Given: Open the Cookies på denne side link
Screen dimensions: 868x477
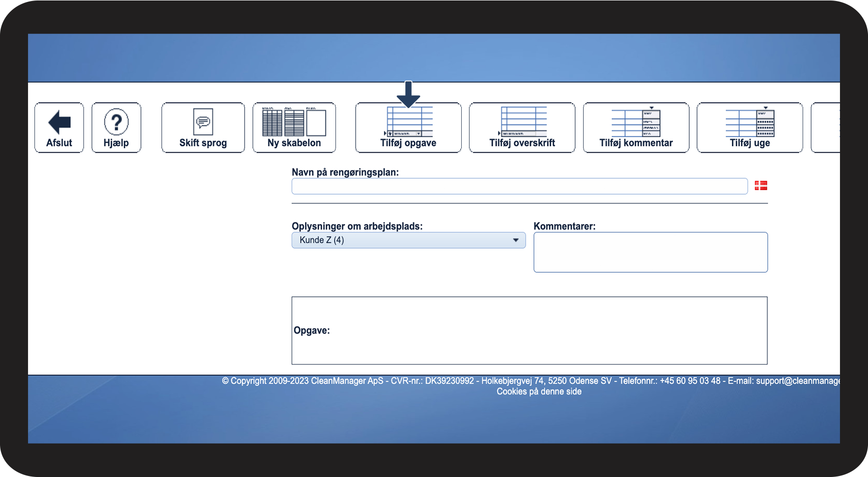Looking at the screenshot, I should [x=539, y=392].
